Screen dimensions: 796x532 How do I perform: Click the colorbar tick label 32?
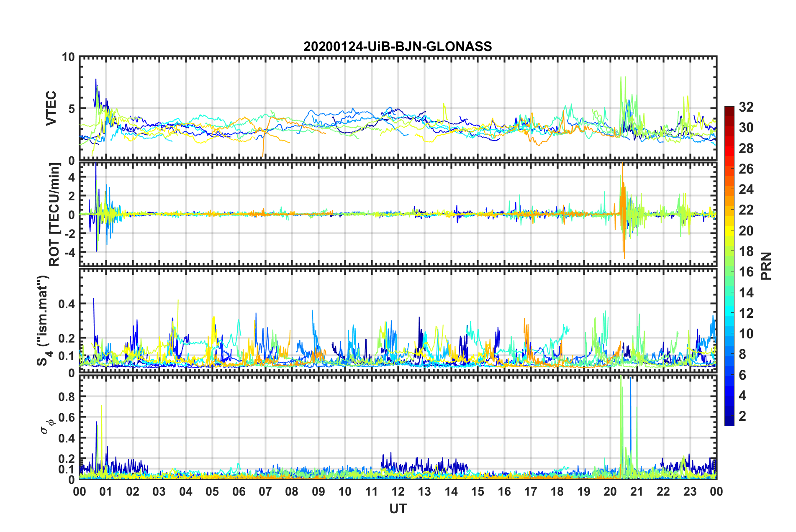coord(746,107)
